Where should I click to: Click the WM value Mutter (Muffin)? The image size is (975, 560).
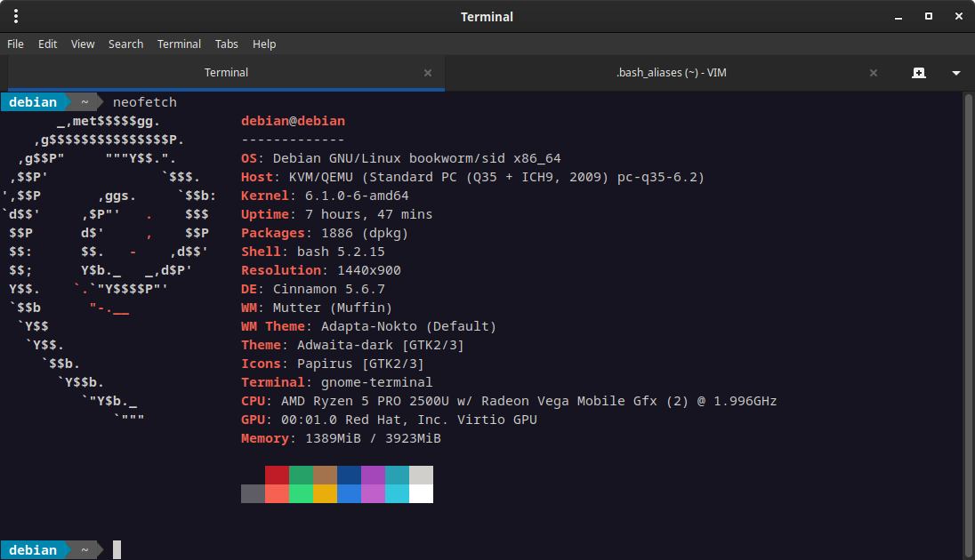[333, 308]
